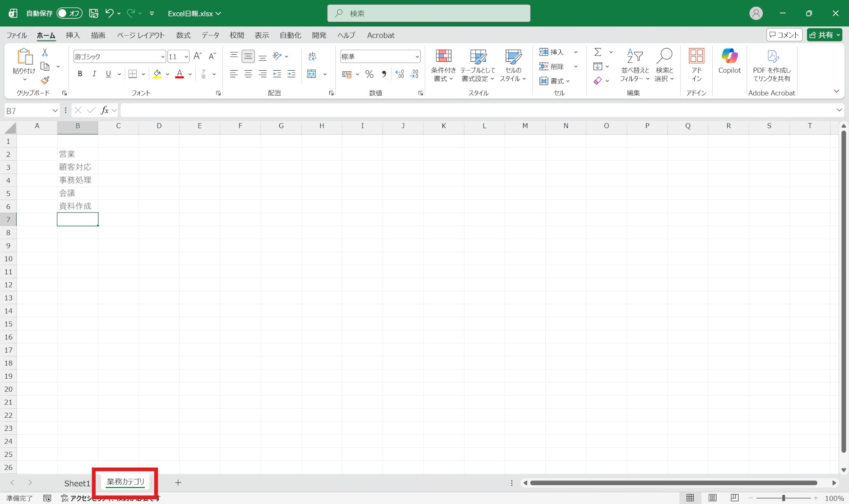The width and height of the screenshot is (849, 504).
Task: Open the font name dropdown (游ゴシック)
Action: [163, 57]
